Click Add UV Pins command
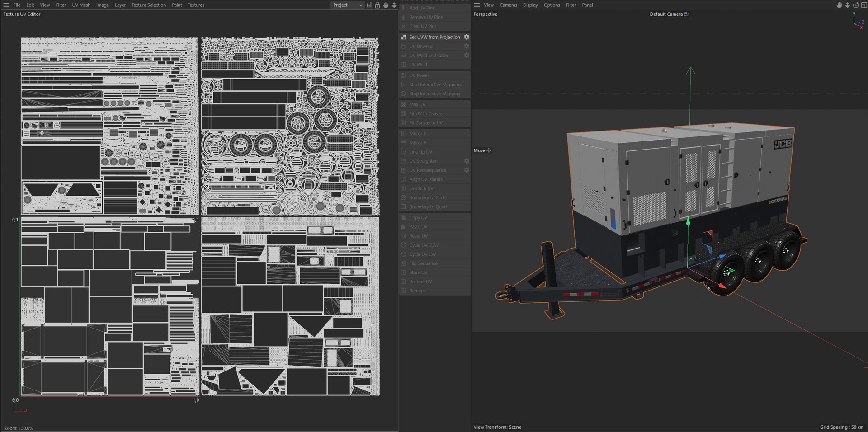The width and height of the screenshot is (868, 432). 435,8
